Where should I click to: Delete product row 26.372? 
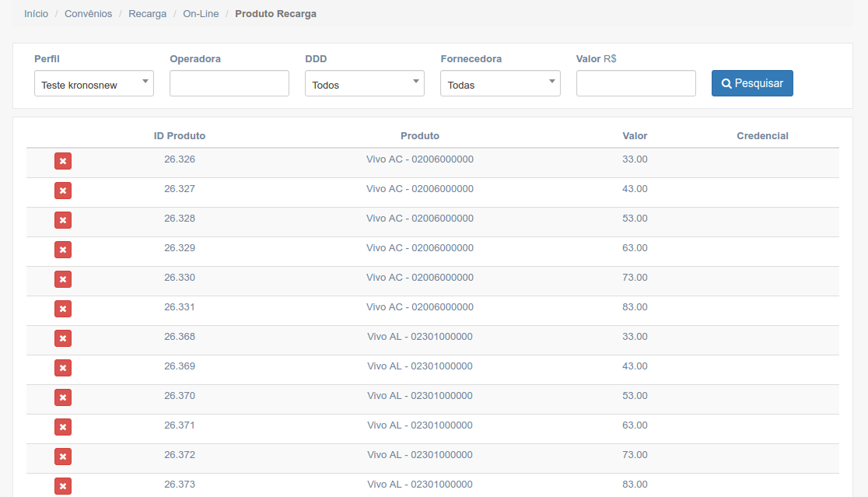[63, 457]
